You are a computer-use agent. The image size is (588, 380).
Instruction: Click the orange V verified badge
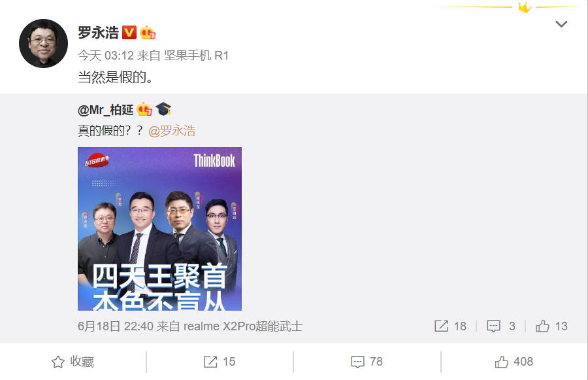coord(129,33)
